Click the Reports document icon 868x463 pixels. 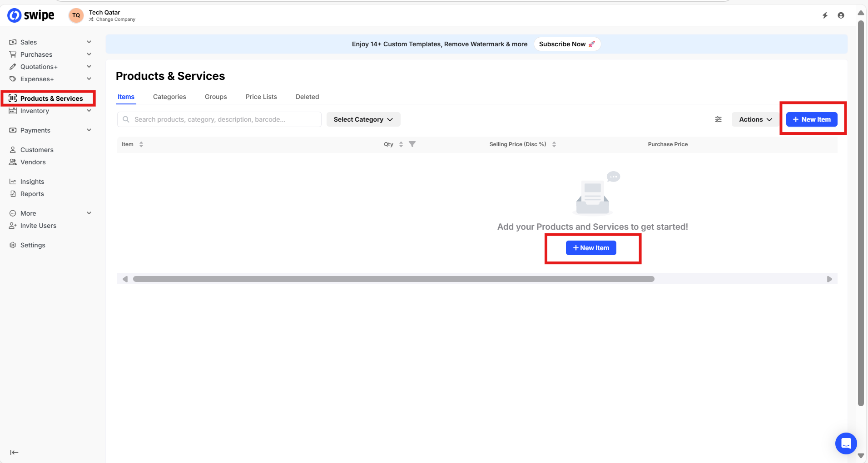coord(13,194)
